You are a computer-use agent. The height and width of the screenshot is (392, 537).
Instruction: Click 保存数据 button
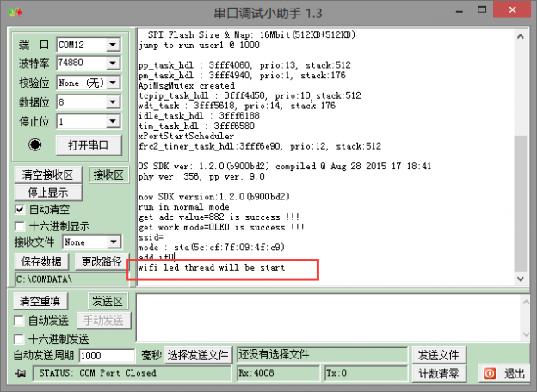coord(41,261)
